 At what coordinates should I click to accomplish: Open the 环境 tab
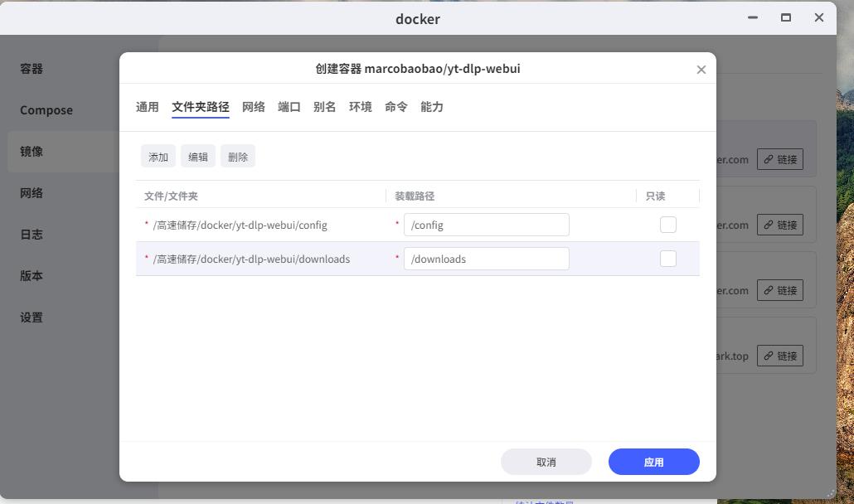(x=360, y=107)
